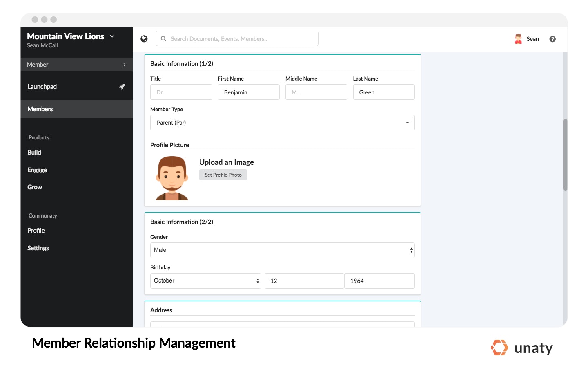Click the Communaty sidebar section label
Image resolution: width=588 pixels, height=368 pixels.
[43, 216]
